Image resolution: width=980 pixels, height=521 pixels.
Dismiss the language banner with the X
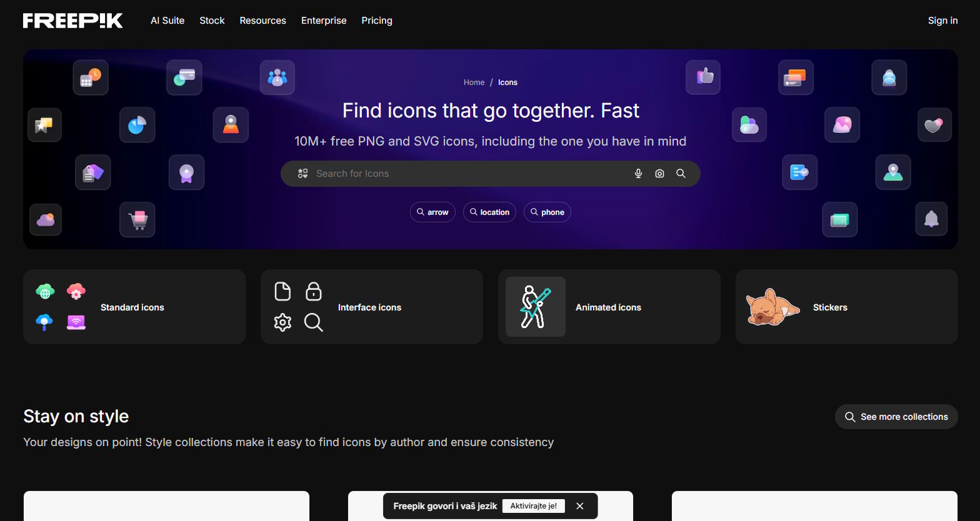(580, 506)
